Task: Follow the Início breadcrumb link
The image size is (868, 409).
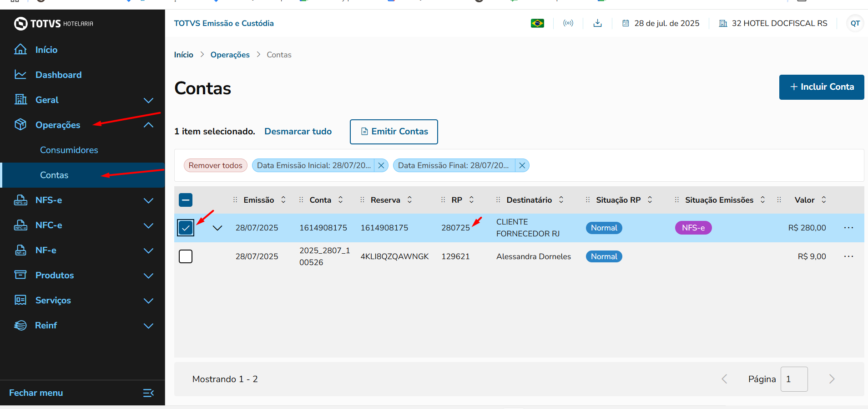Action: tap(184, 55)
